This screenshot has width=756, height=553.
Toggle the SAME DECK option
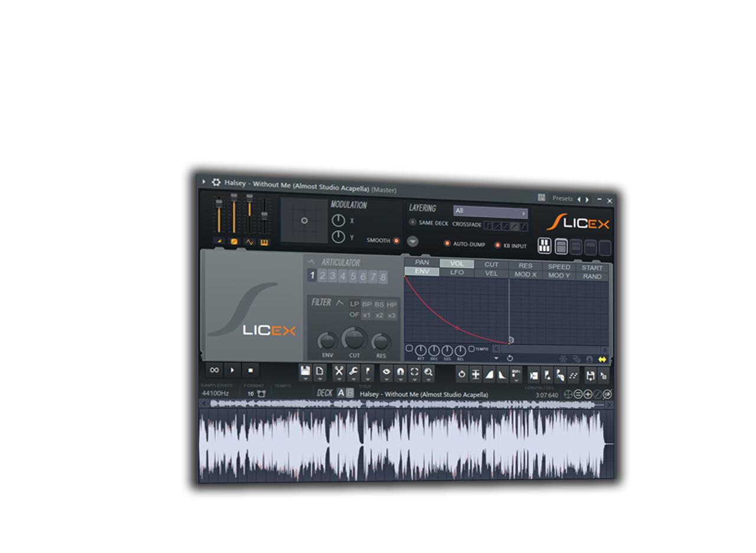point(412,223)
